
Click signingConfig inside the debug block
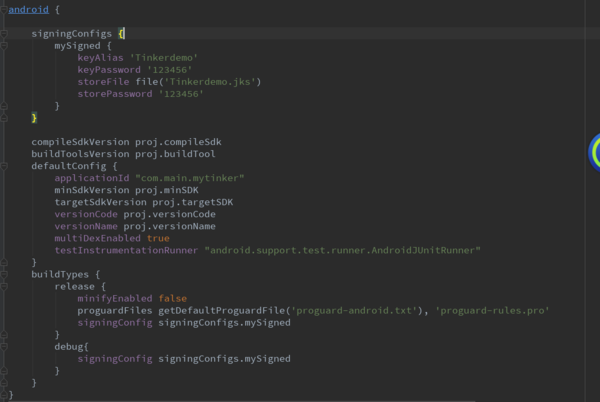pyautogui.click(x=115, y=359)
